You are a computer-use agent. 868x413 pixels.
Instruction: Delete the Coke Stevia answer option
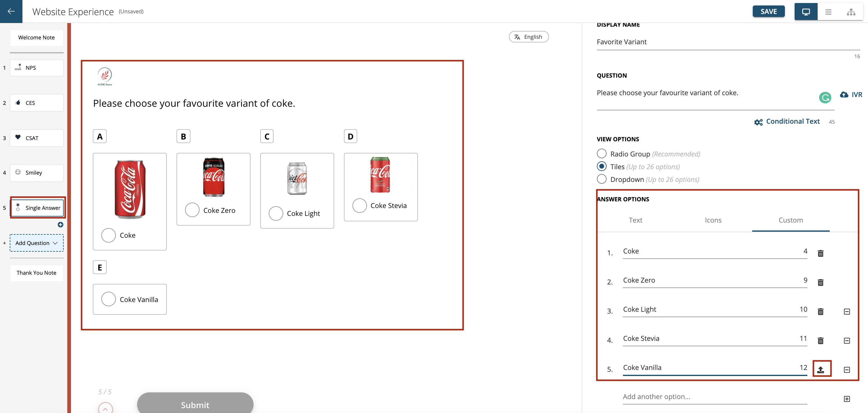click(x=820, y=341)
